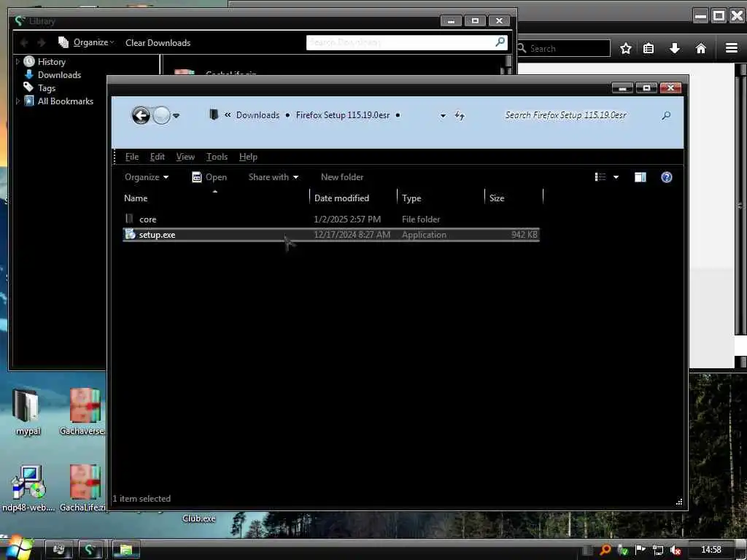747x560 pixels.
Task: Open Explorer help question mark
Action: pyautogui.click(x=667, y=177)
